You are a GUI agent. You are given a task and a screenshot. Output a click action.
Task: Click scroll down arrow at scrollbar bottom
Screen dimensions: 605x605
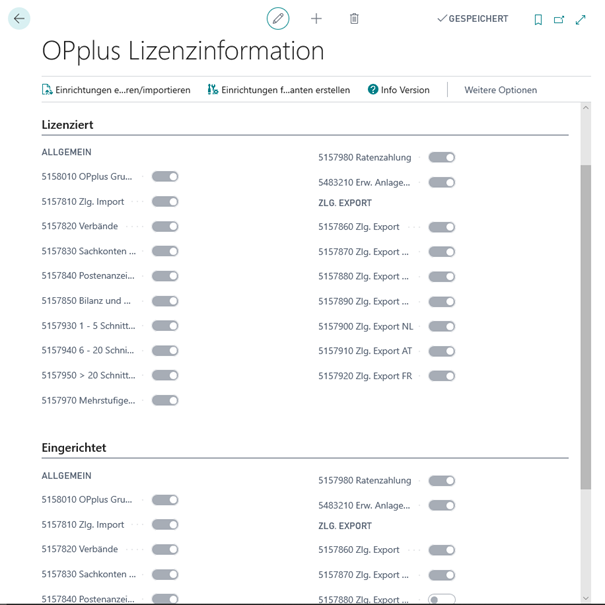pyautogui.click(x=585, y=598)
